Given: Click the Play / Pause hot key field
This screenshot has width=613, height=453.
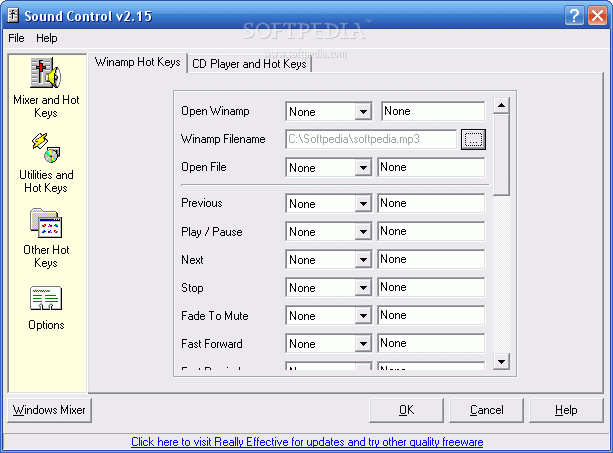Looking at the screenshot, I should (431, 231).
